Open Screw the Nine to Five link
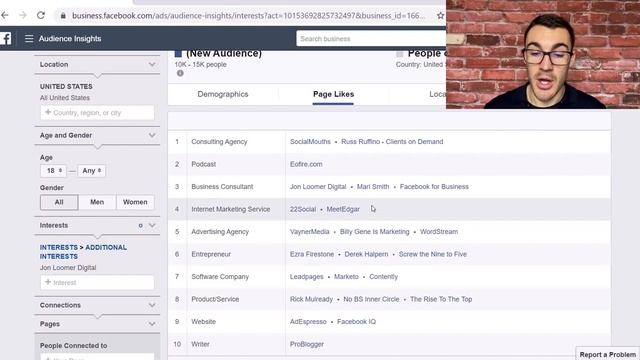This screenshot has height=360, width=640. pos(433,254)
